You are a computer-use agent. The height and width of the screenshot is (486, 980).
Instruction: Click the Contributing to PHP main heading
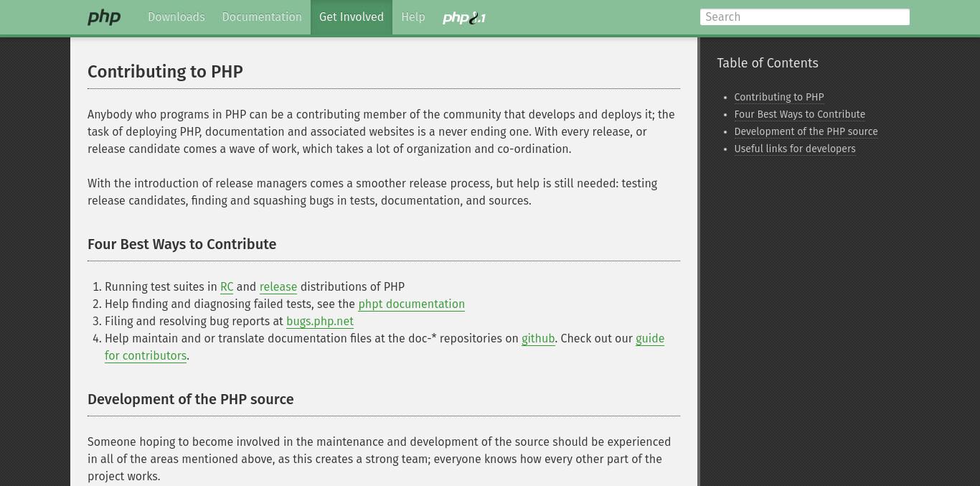165,72
